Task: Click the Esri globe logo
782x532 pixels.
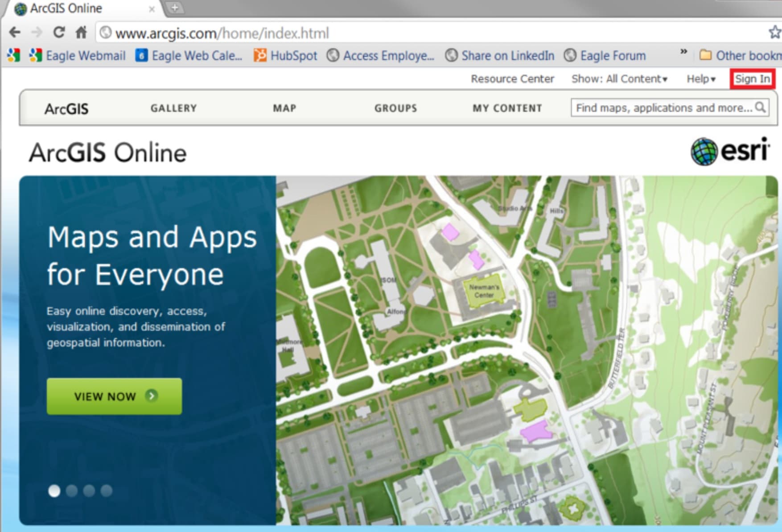Action: click(x=704, y=152)
